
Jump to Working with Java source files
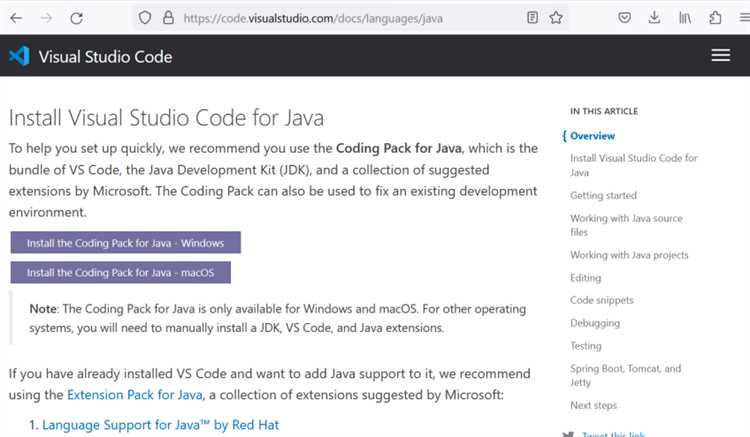click(x=626, y=225)
